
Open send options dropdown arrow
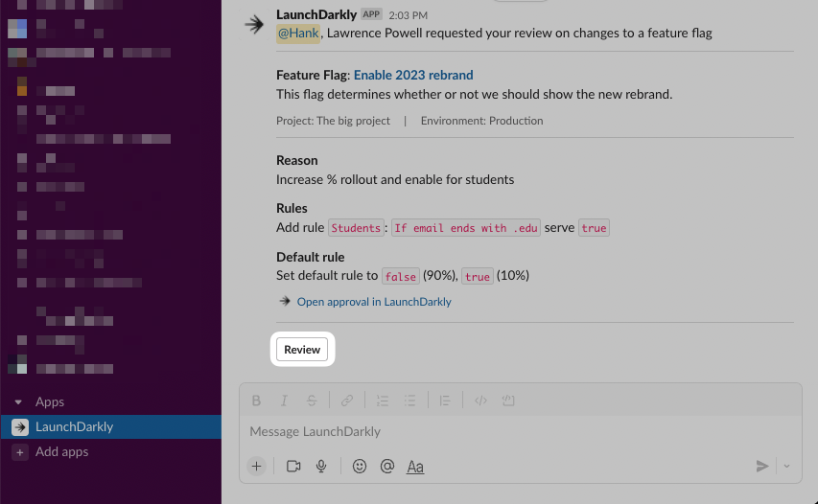(787, 467)
